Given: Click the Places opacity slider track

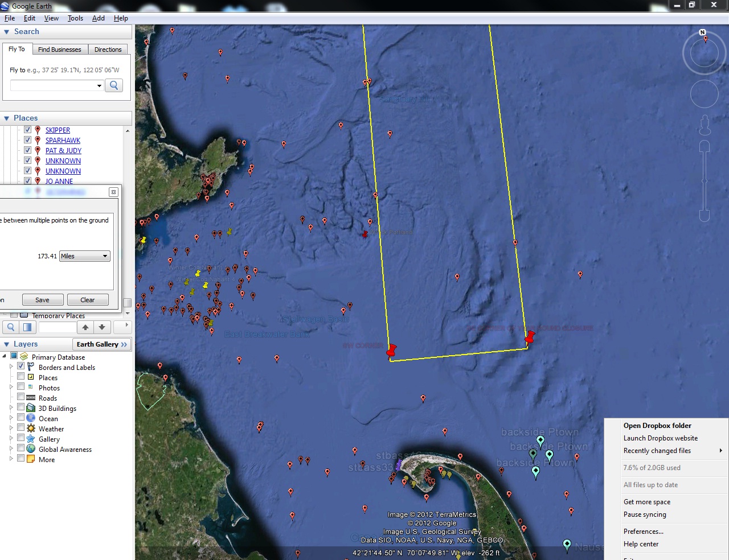Looking at the screenshot, I should 57,327.
